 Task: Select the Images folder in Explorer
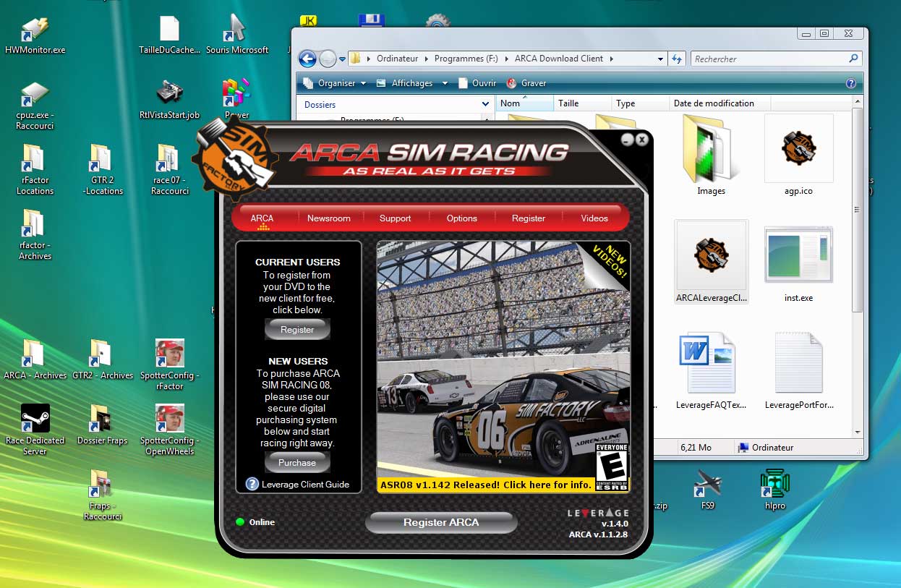click(711, 155)
